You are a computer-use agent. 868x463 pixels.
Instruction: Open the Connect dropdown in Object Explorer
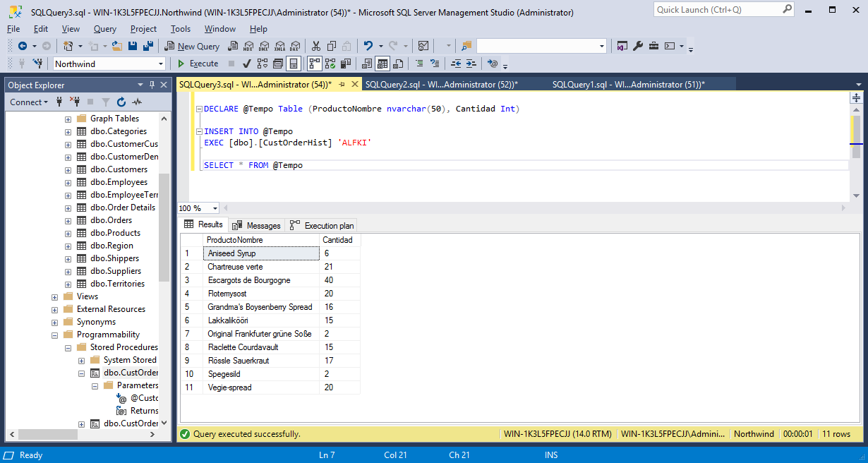click(x=29, y=102)
